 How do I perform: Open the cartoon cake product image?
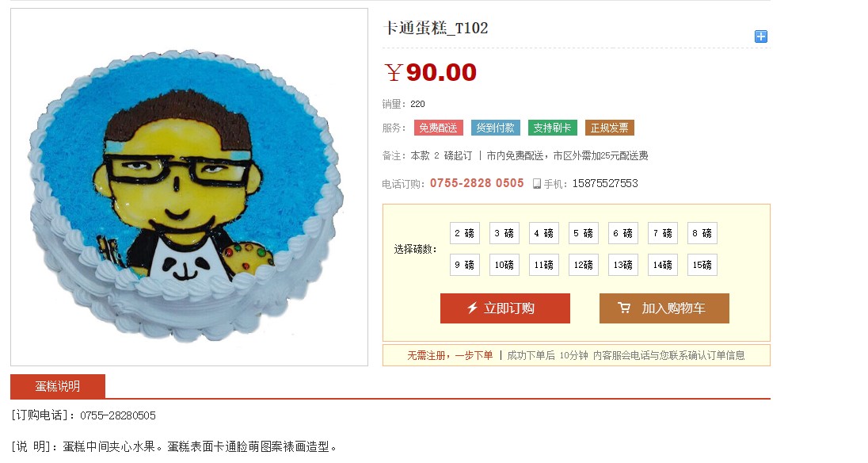(x=189, y=187)
